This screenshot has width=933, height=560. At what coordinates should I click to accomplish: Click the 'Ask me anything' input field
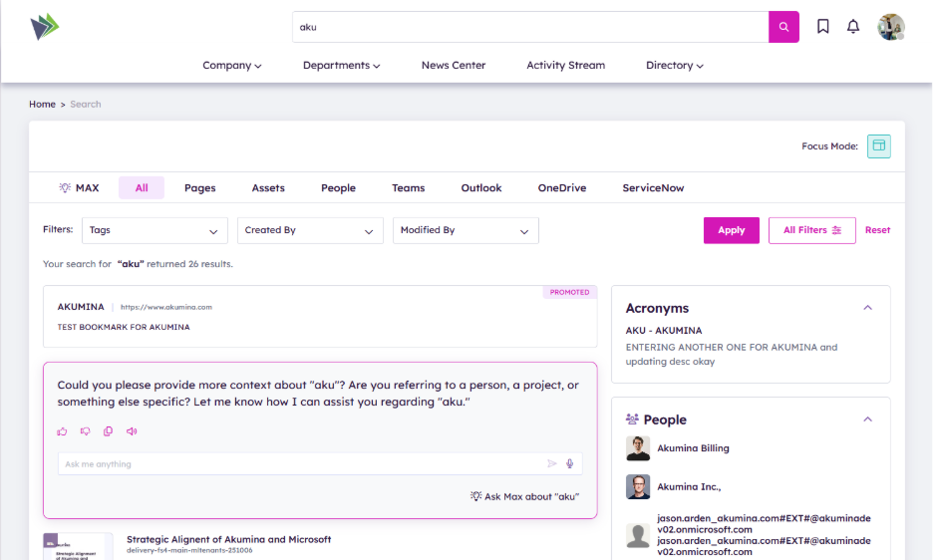299,463
